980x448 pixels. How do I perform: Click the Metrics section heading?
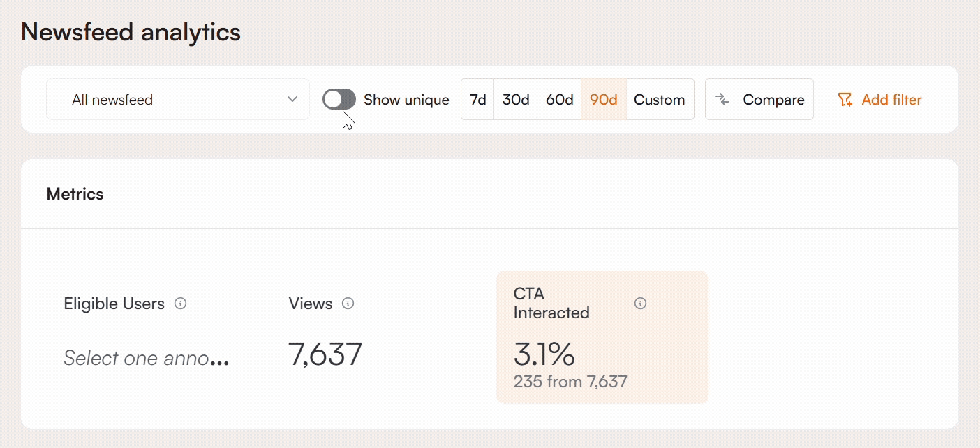[75, 194]
